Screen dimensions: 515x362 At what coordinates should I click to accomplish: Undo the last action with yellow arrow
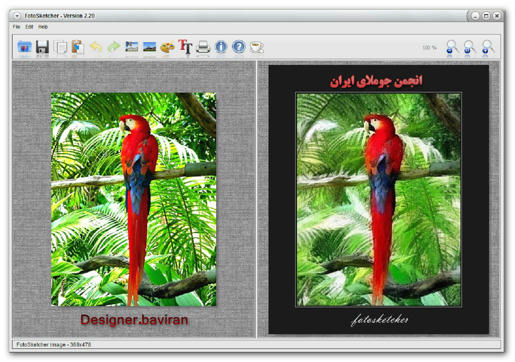pyautogui.click(x=96, y=47)
